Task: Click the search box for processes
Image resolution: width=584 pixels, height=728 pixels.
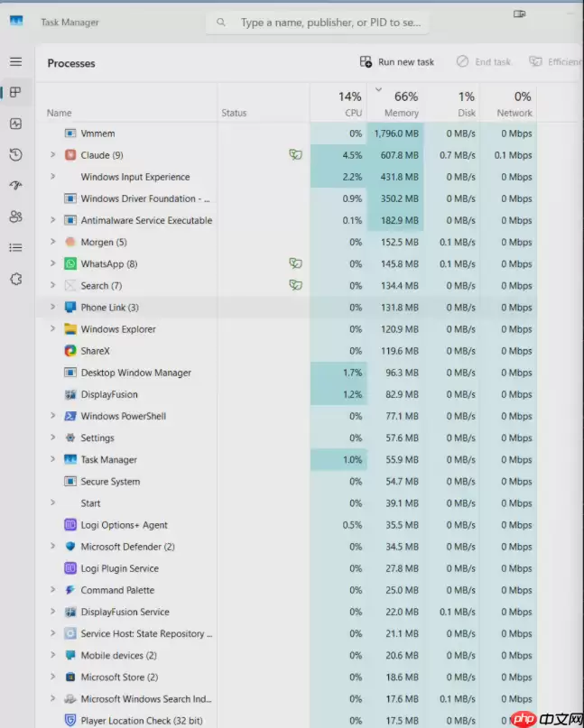Action: pyautogui.click(x=318, y=23)
